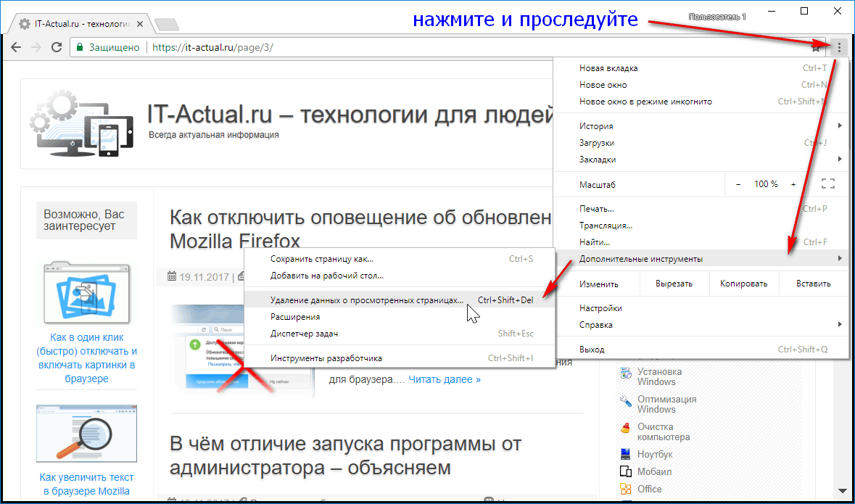855x504 pixels.
Task: Click the IT-Actual.ru tab gear favicon
Action: coord(24,24)
